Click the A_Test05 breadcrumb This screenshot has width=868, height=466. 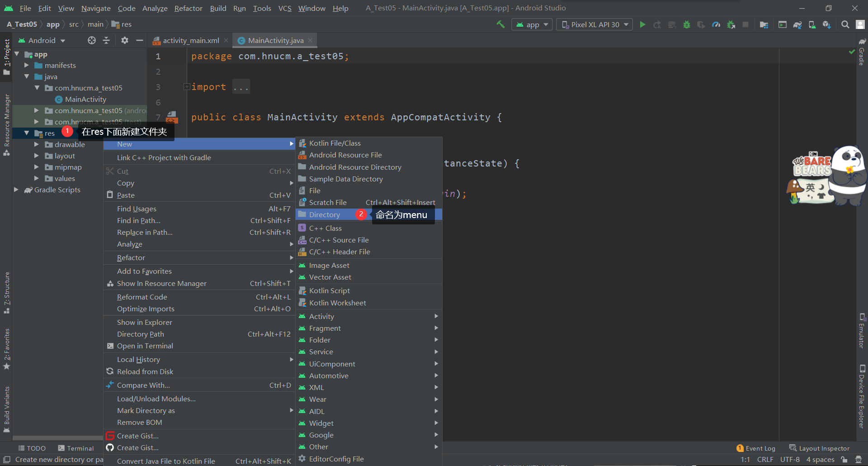22,24
